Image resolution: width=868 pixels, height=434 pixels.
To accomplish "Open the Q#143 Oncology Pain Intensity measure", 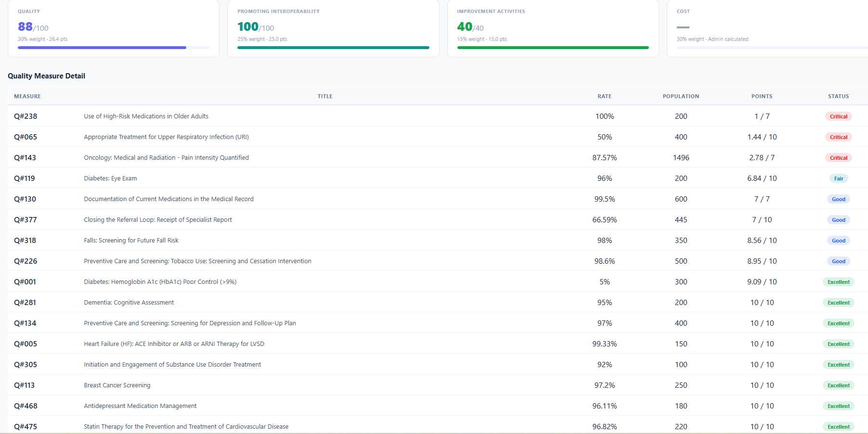I will click(166, 157).
